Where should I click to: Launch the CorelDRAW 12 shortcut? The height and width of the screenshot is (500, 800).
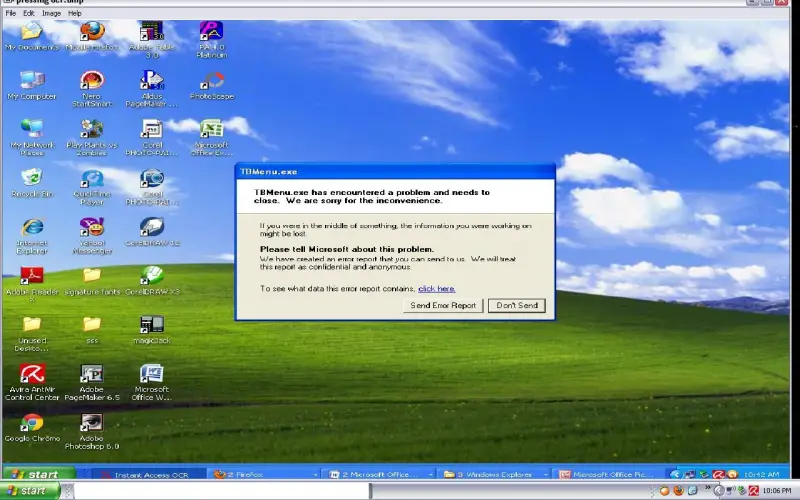pos(152,232)
